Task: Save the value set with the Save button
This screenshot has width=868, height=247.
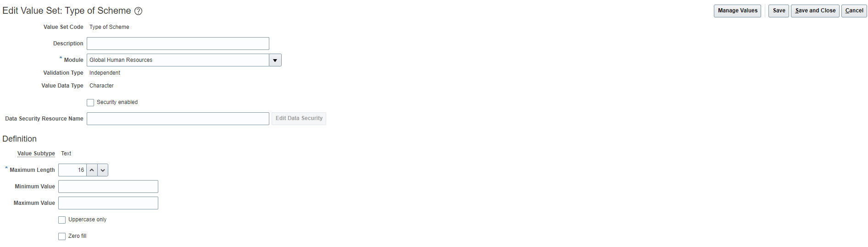Action: tap(779, 11)
